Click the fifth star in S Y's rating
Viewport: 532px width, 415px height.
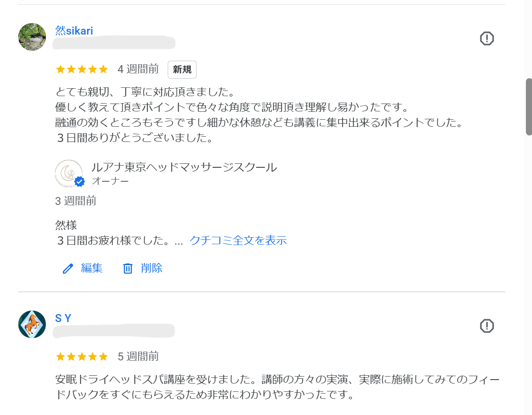pos(104,356)
